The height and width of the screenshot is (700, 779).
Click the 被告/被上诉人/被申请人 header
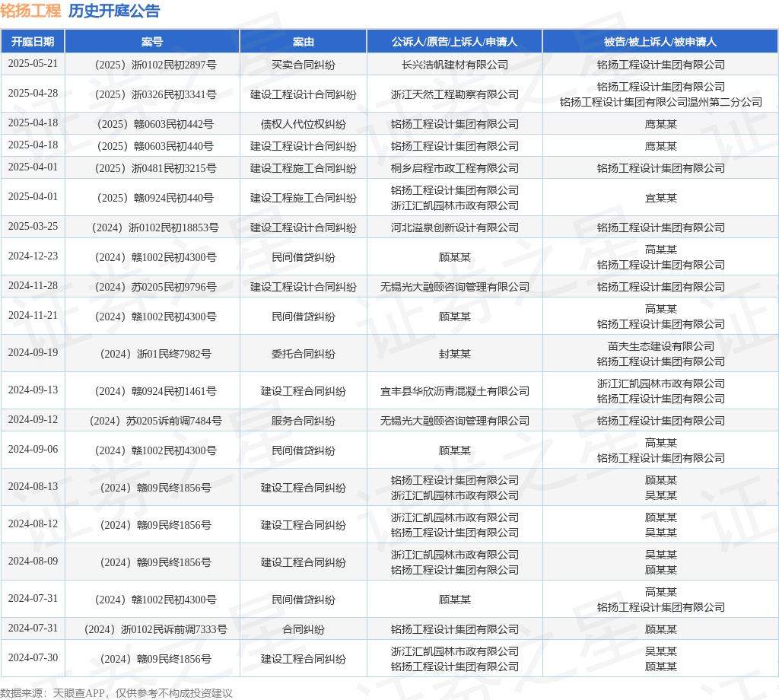(660, 42)
